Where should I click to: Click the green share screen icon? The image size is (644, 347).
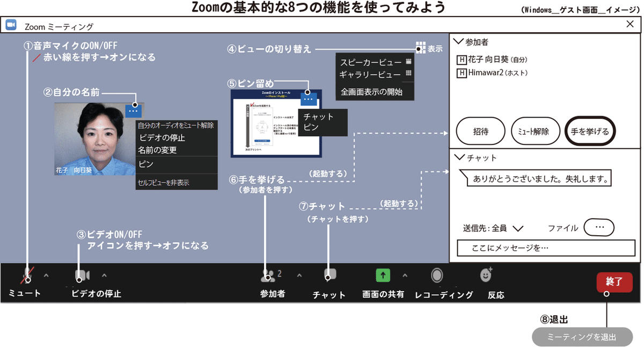[x=383, y=275]
